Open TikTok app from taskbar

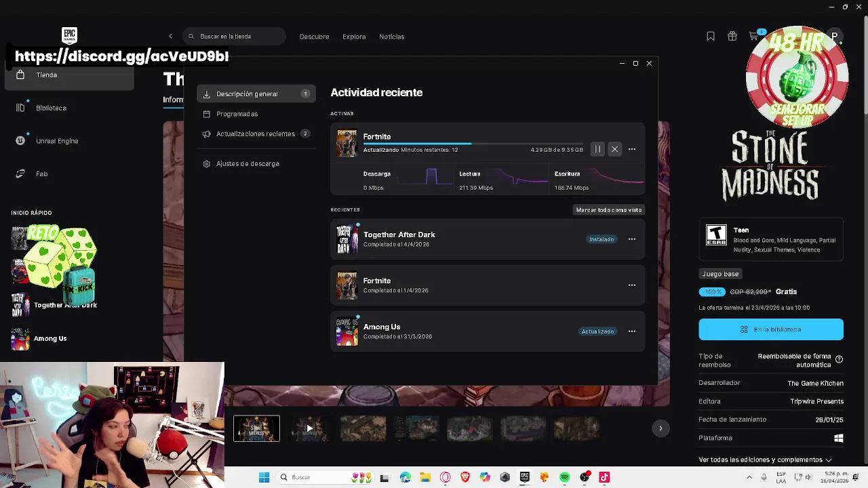coord(604,478)
